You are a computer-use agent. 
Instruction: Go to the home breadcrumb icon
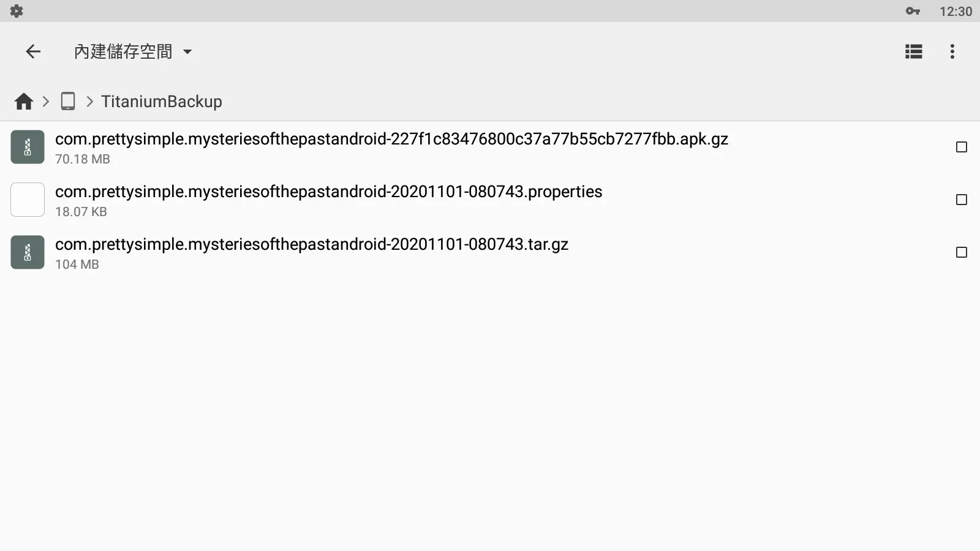pos(24,102)
